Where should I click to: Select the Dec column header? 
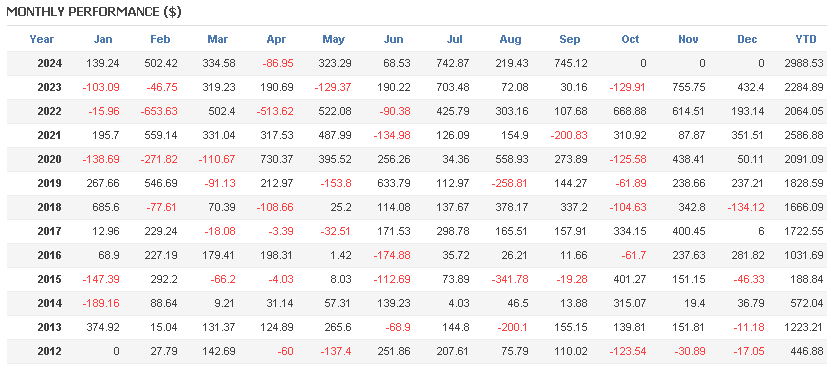click(x=747, y=39)
